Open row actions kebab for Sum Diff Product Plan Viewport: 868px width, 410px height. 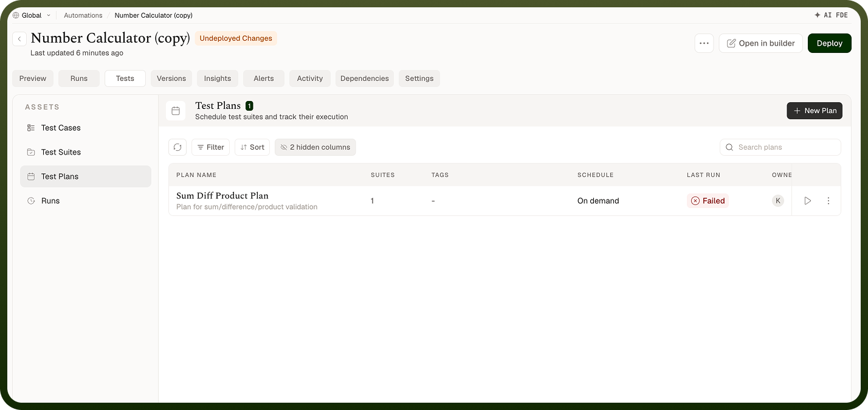pos(828,201)
